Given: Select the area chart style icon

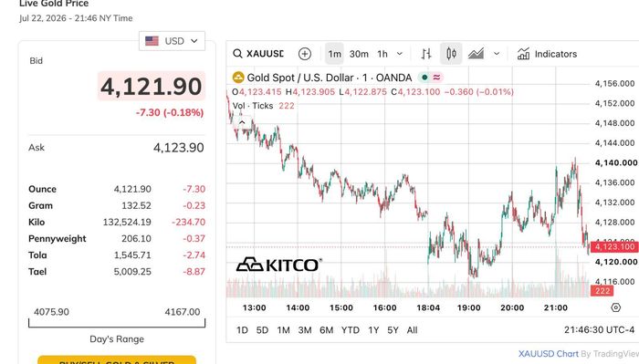Looking at the screenshot, I should 476,54.
